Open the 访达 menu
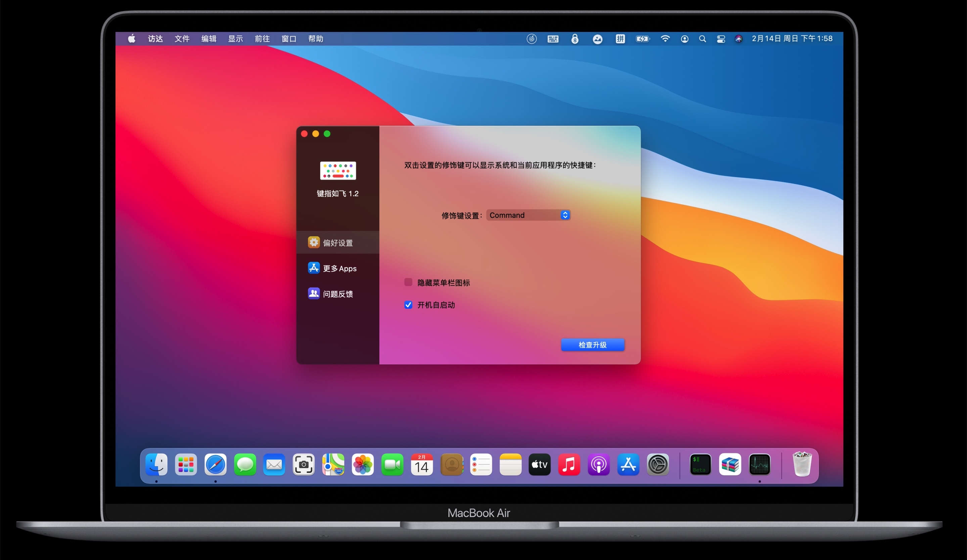967x560 pixels. (155, 39)
